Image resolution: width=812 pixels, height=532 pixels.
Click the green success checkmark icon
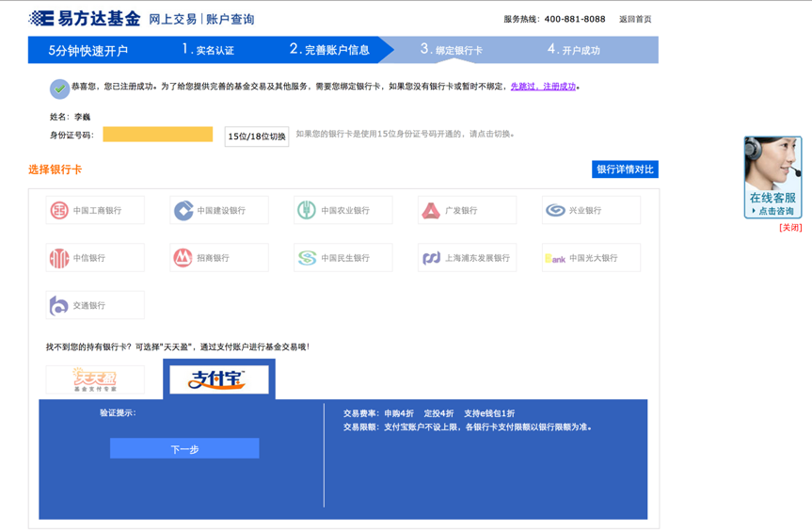point(59,89)
